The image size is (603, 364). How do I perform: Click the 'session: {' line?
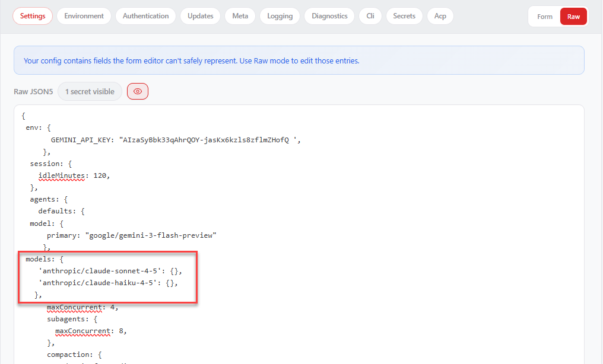(51, 164)
